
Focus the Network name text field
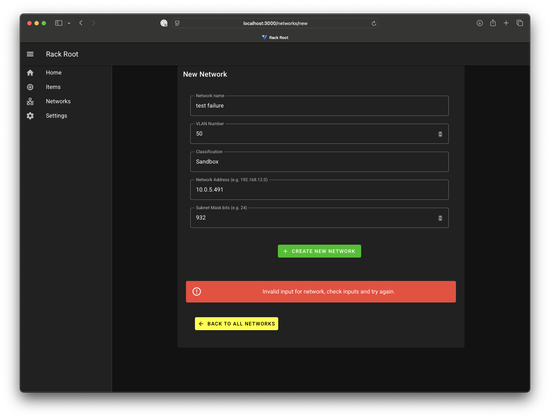(x=319, y=106)
